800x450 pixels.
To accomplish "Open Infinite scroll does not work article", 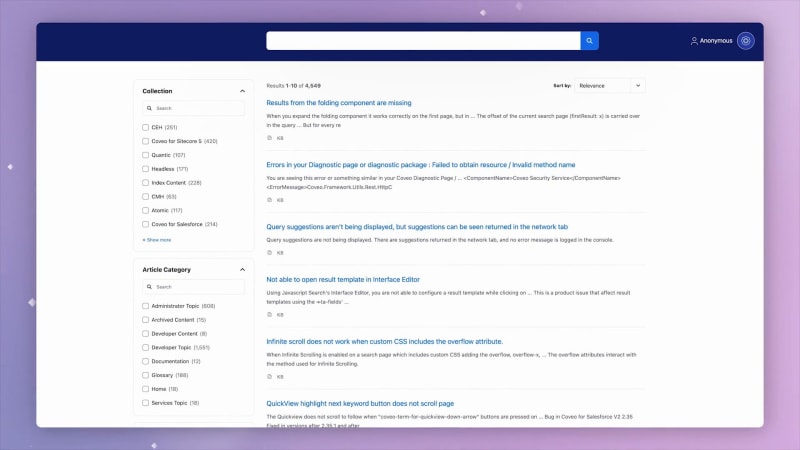I will 384,341.
